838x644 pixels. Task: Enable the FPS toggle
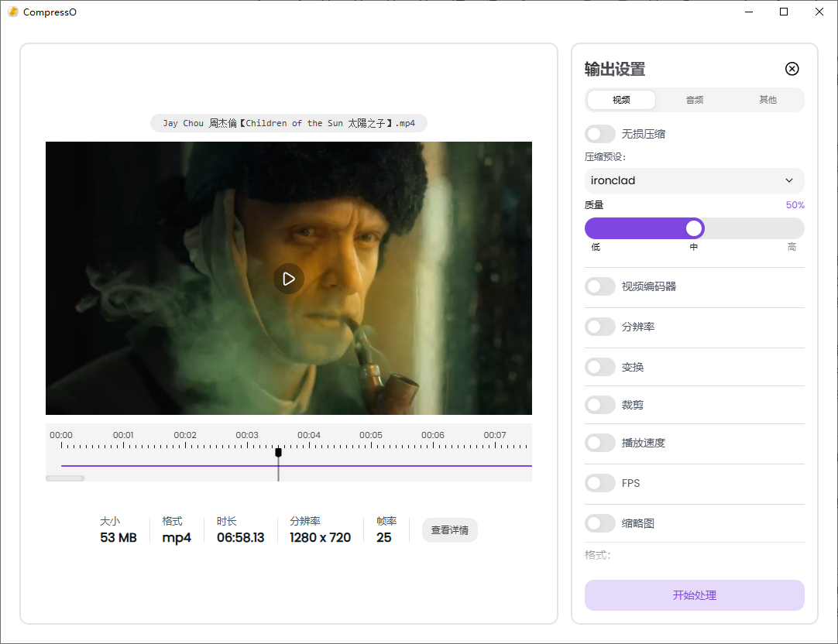tap(600, 483)
